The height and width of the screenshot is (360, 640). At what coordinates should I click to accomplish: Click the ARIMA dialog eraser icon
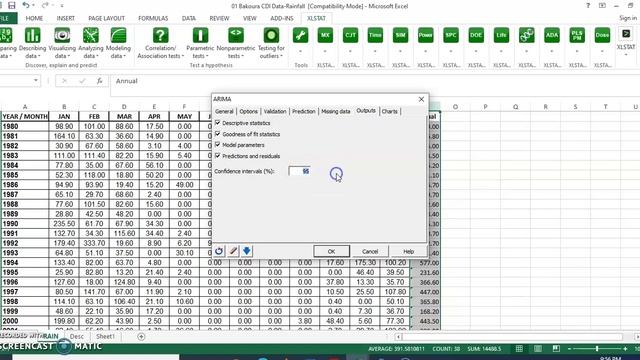pos(233,251)
